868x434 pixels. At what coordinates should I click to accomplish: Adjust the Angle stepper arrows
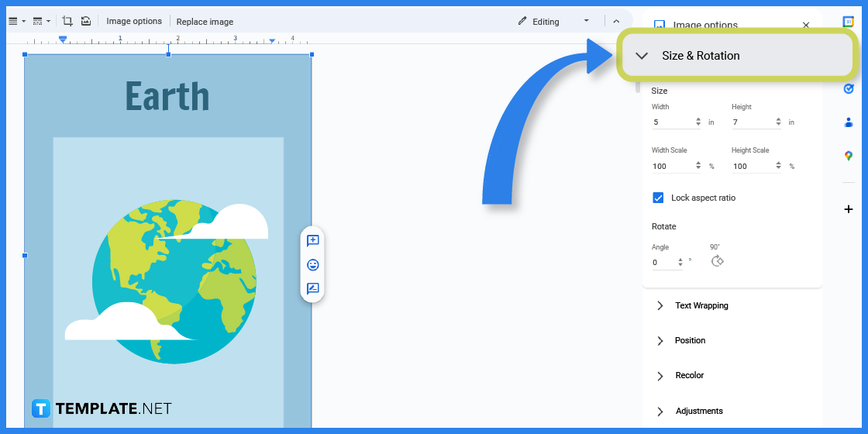[x=680, y=263]
